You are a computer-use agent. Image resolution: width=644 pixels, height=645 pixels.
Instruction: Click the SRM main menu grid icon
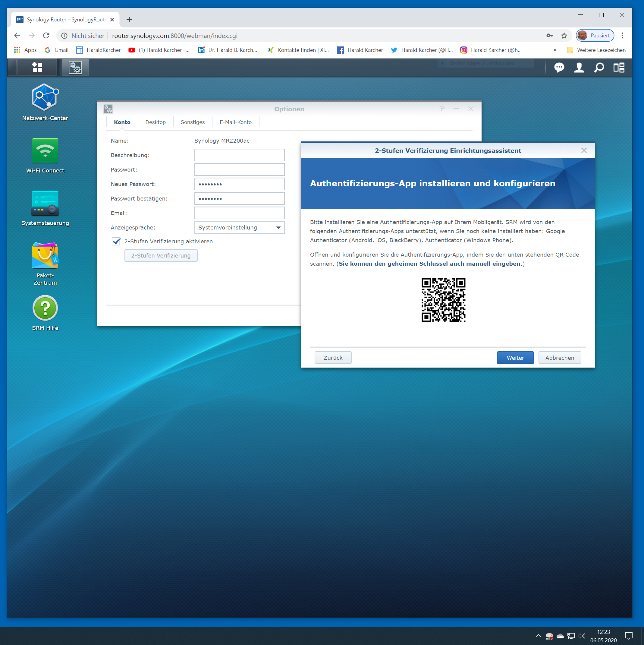point(37,68)
